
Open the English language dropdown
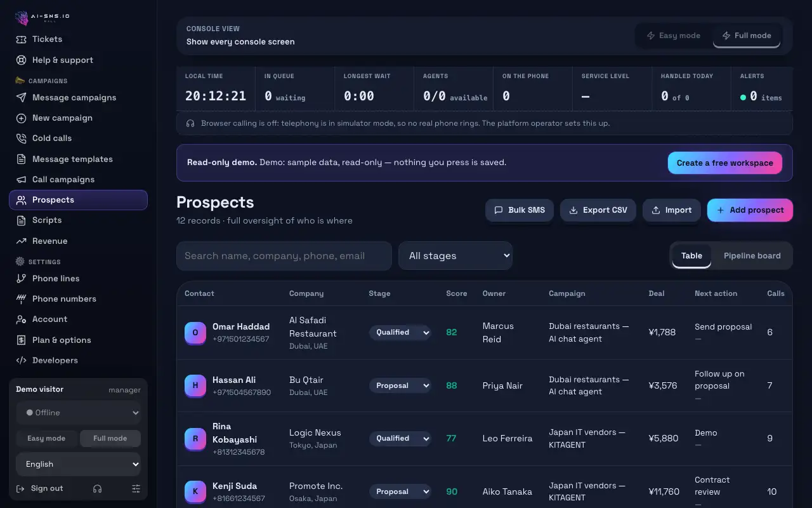click(79, 464)
